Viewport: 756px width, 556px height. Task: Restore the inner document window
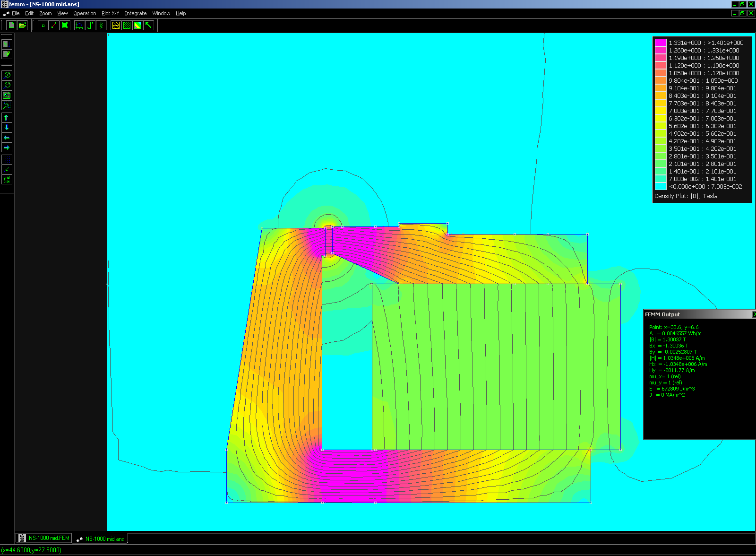click(742, 13)
